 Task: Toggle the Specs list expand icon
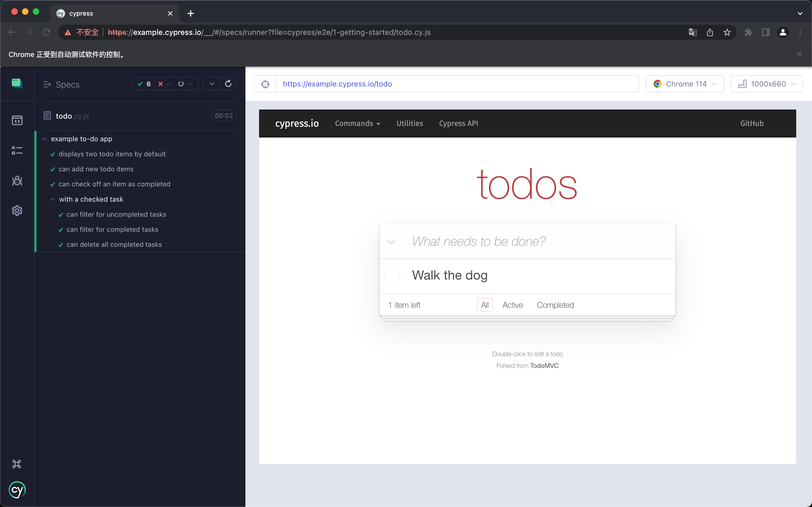point(47,85)
